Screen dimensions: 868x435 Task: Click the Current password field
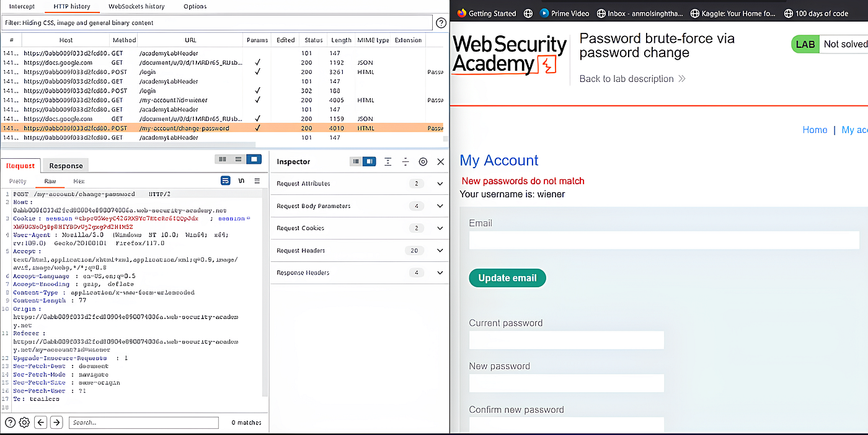[x=567, y=340]
